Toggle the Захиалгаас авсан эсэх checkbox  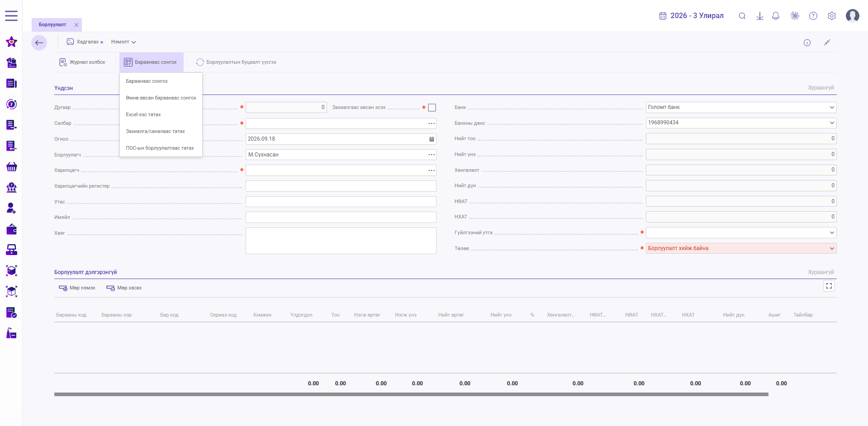tap(432, 108)
